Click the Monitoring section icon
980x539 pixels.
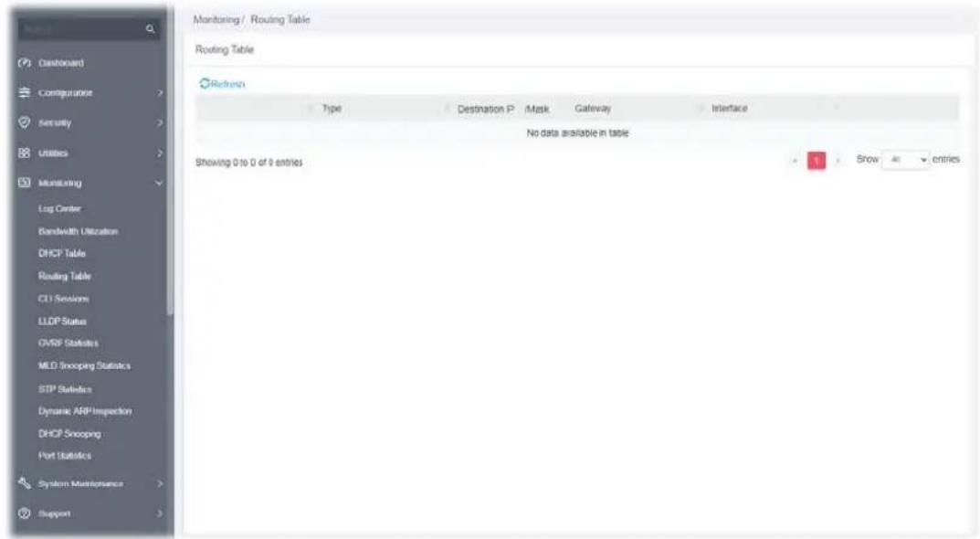point(25,183)
